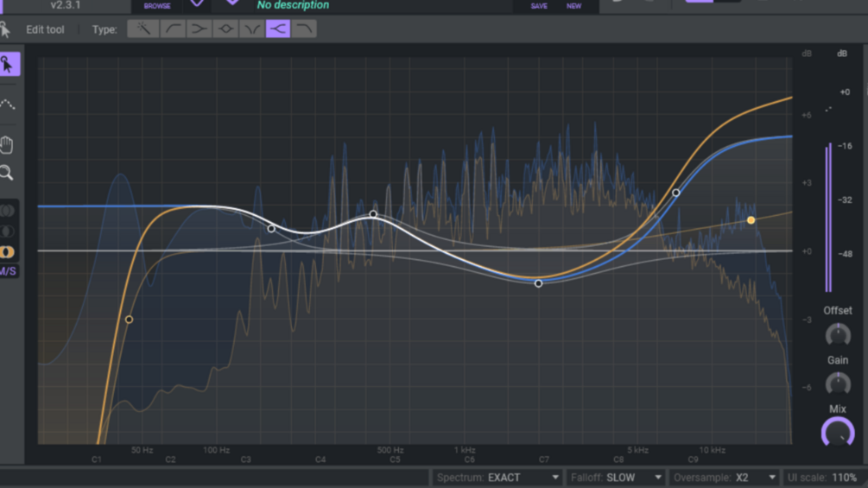This screenshot has height=488, width=868.
Task: Select the hand pan tool
Action: (7, 145)
